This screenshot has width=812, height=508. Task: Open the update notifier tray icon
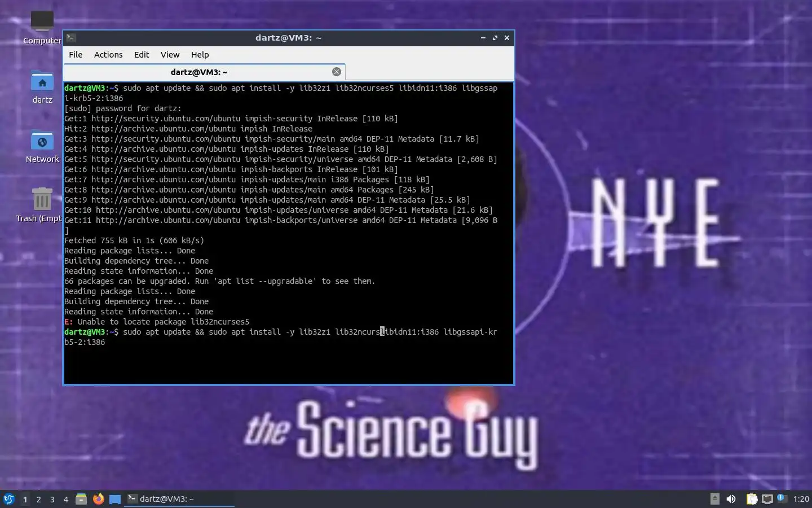coord(781,498)
